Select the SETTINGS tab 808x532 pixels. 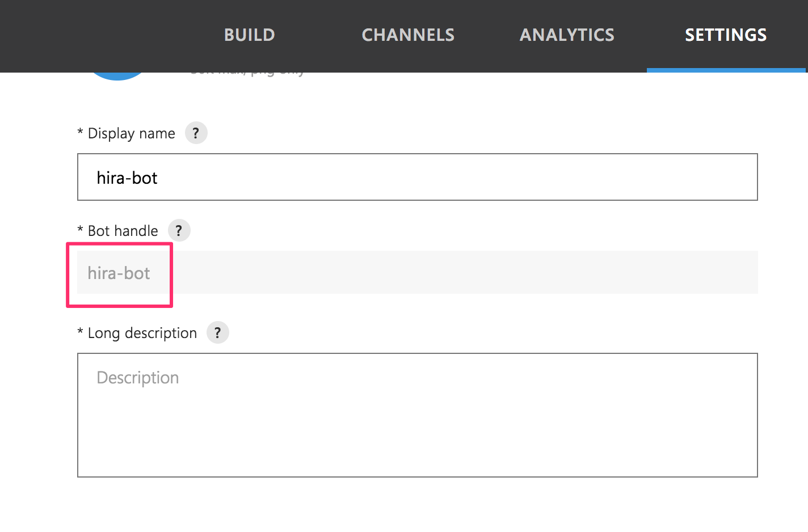(x=726, y=35)
